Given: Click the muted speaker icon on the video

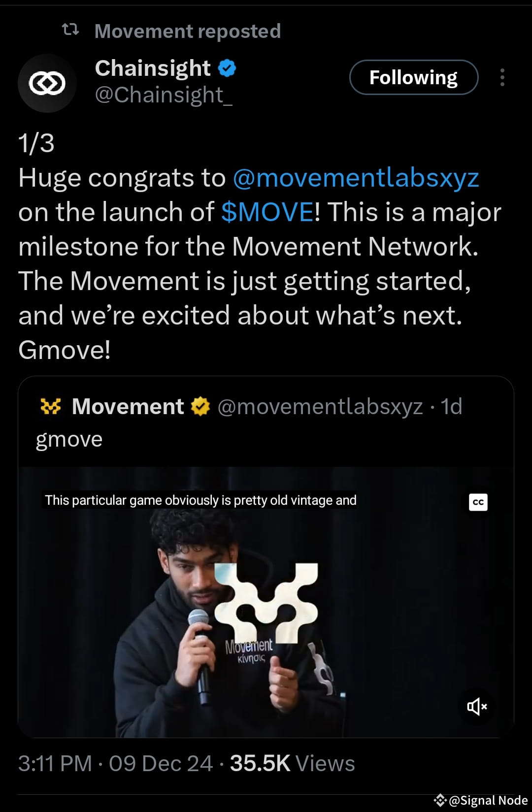Looking at the screenshot, I should click(476, 706).
